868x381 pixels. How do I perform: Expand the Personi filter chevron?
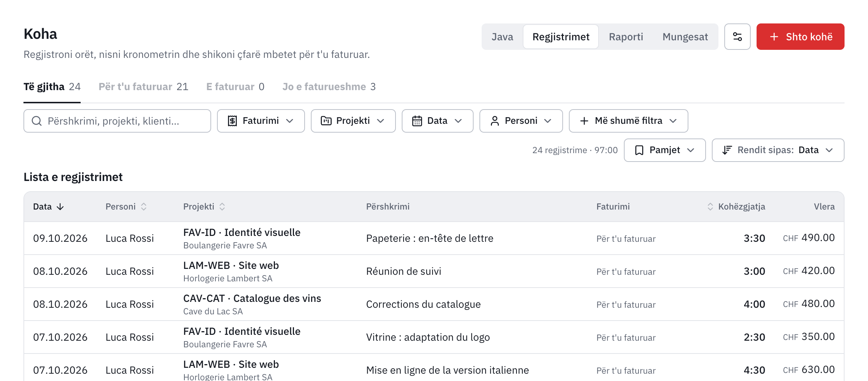click(x=548, y=121)
